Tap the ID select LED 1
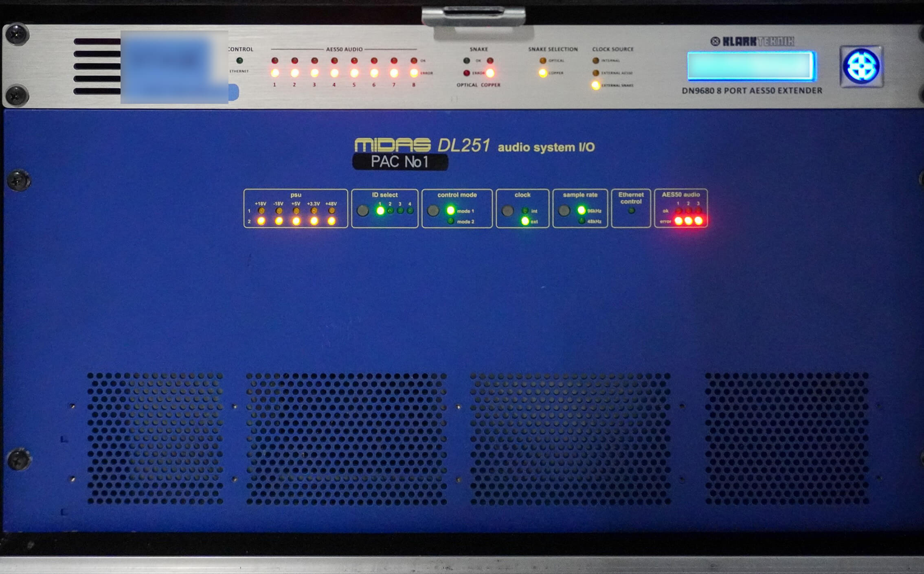The image size is (924, 574). [x=380, y=211]
